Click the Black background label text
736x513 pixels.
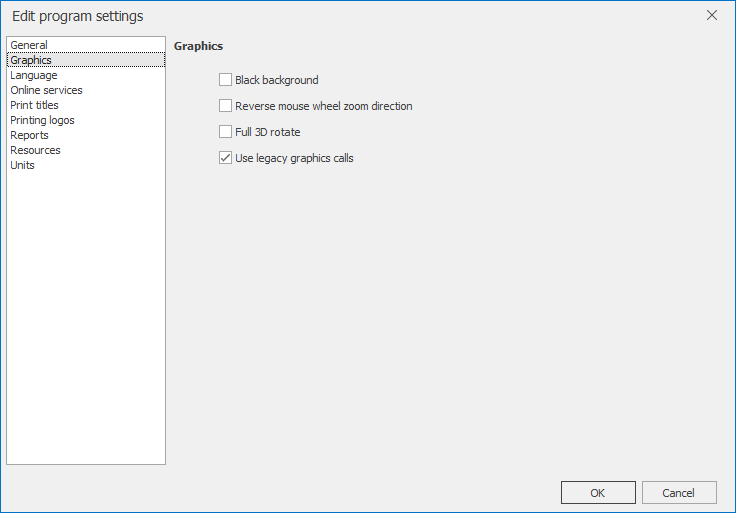276,80
